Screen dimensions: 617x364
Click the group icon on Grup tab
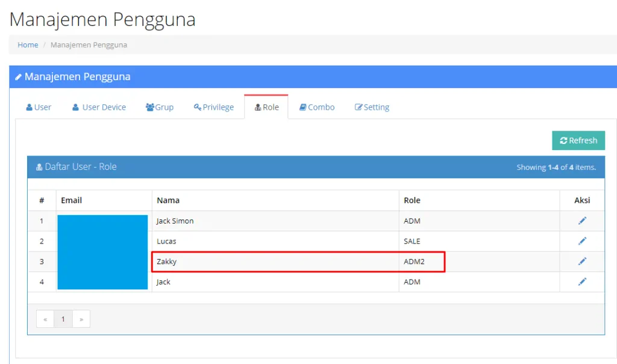149,107
